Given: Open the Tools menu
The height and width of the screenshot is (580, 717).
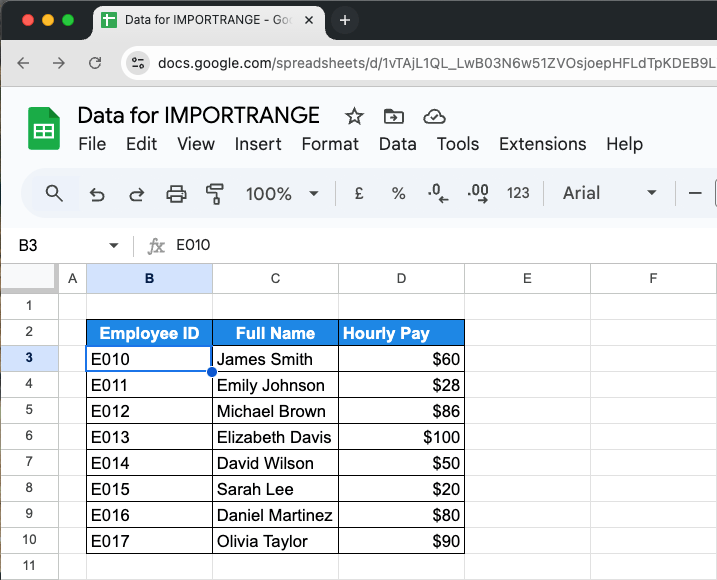Looking at the screenshot, I should click(x=458, y=144).
